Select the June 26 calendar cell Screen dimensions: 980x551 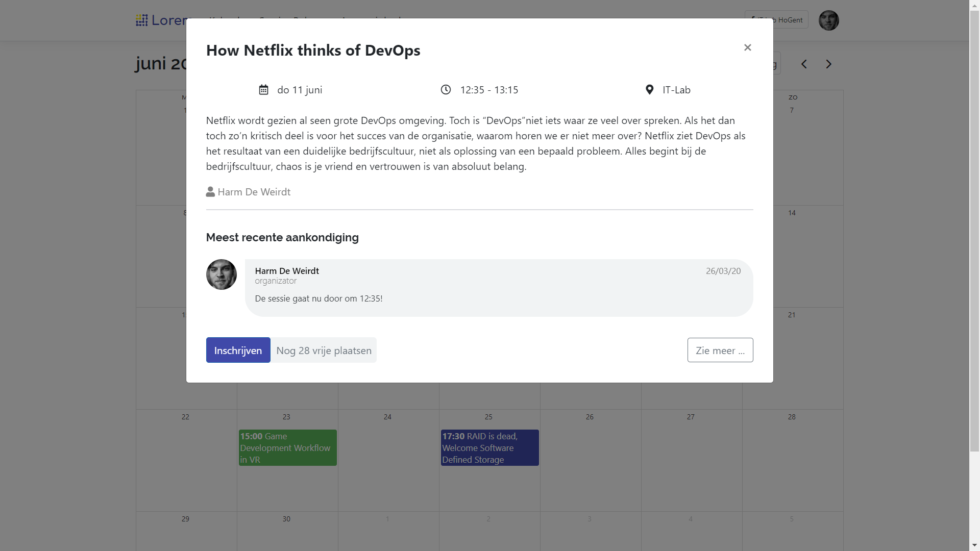(590, 459)
